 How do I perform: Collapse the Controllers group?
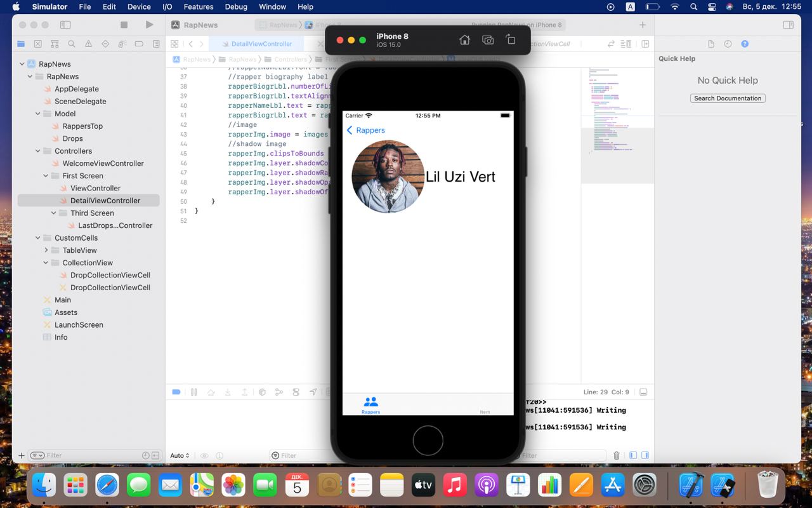[38, 151]
